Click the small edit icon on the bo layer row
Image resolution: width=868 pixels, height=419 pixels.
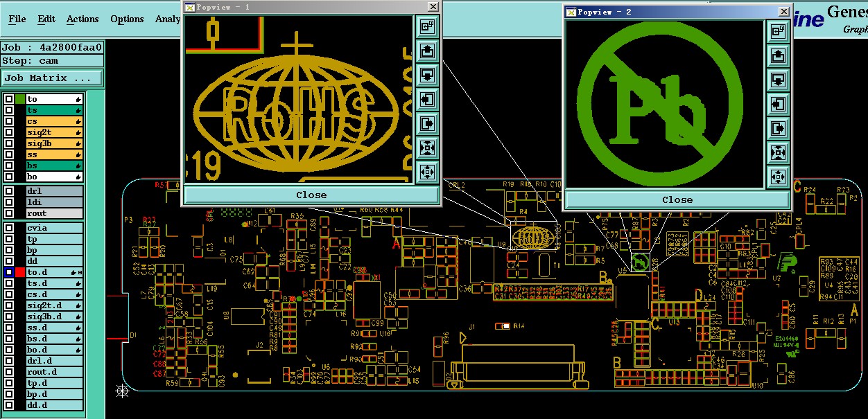tap(79, 177)
